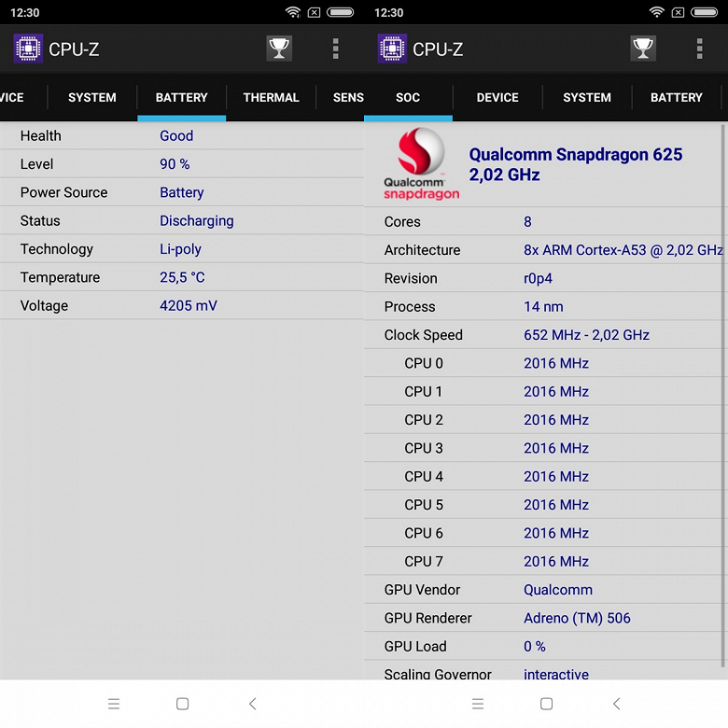This screenshot has width=728, height=728.
Task: Tap the Health value 'Good'
Action: click(x=176, y=135)
